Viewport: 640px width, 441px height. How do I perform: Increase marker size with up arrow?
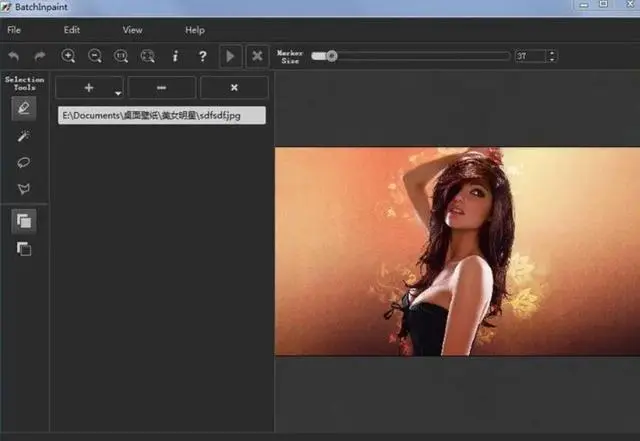click(552, 53)
